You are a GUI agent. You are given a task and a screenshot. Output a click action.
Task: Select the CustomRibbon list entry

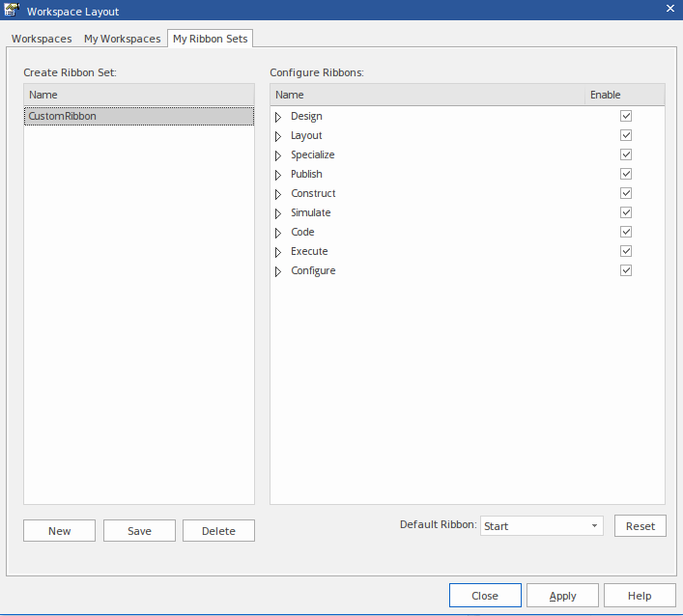(63, 116)
